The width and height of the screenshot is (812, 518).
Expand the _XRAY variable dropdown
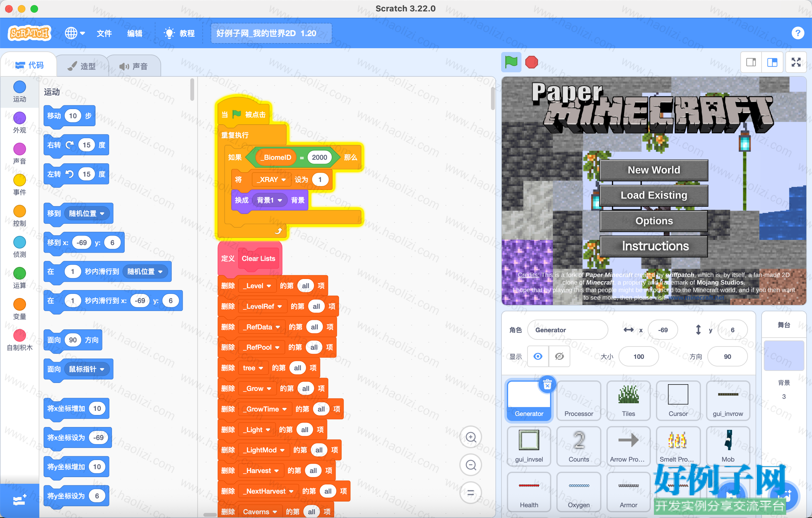272,180
